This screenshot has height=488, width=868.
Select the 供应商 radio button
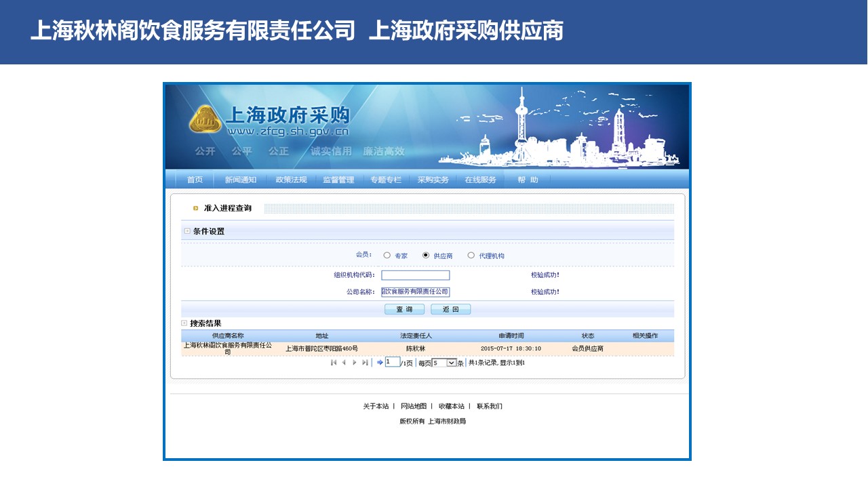click(426, 256)
